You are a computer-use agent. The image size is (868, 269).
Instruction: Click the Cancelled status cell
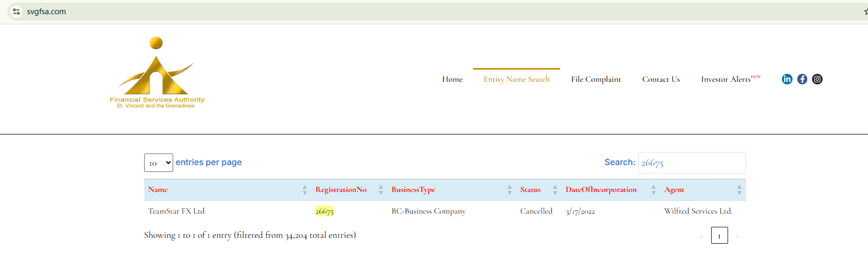[536, 211]
